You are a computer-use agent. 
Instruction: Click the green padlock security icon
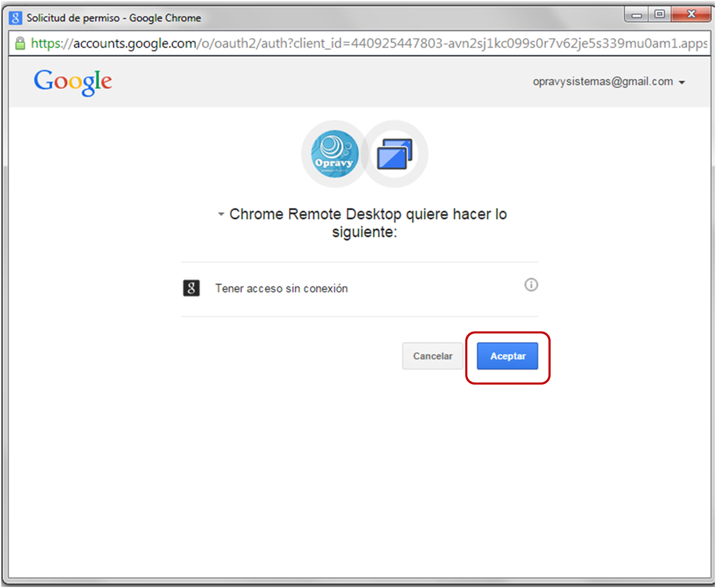(20, 43)
